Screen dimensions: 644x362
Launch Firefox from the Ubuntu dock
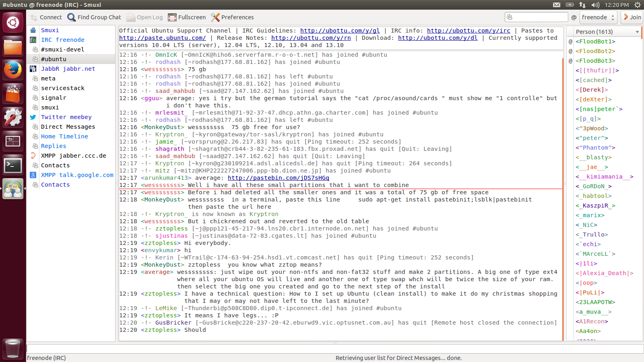tap(13, 70)
